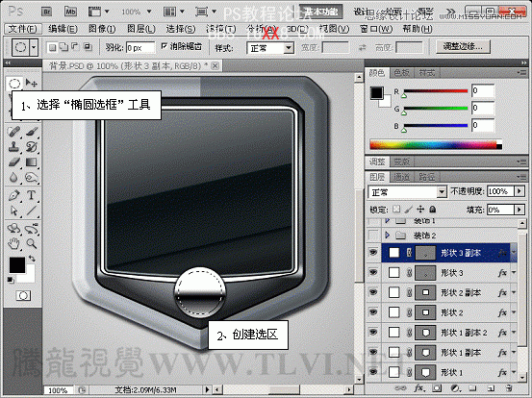Select the Healing Brush tool
This screenshot has width=532, height=398.
(x=13, y=132)
